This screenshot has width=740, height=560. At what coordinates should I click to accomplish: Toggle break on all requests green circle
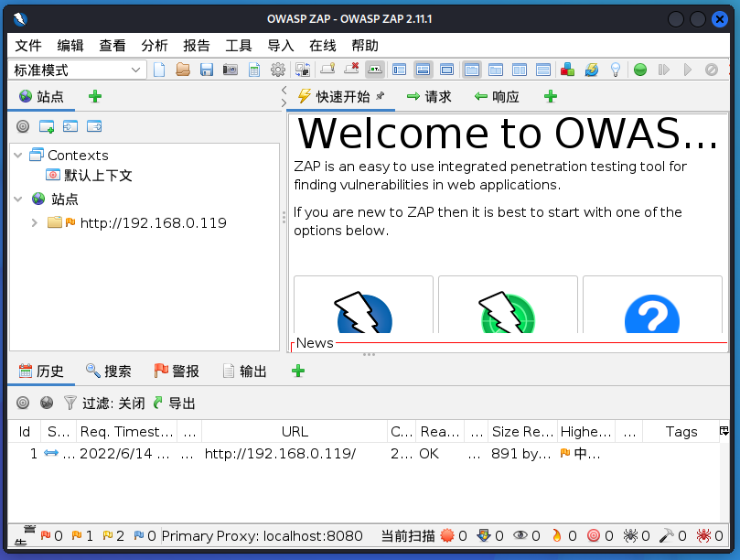click(640, 70)
